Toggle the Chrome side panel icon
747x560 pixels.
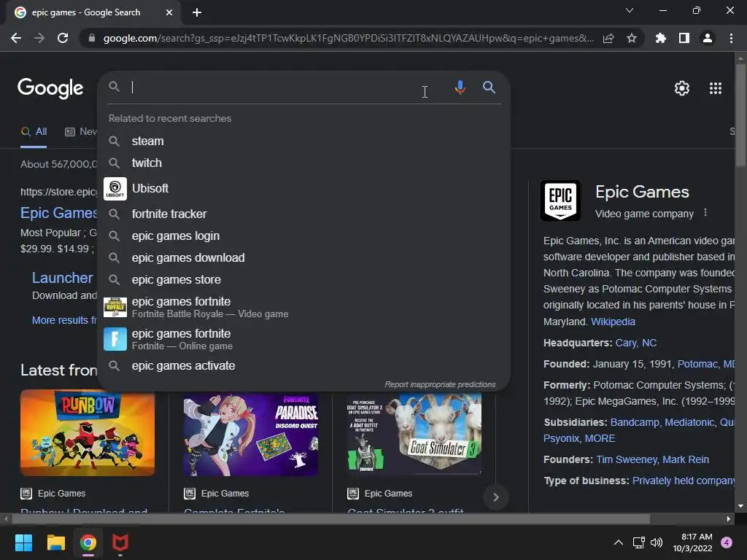(684, 38)
